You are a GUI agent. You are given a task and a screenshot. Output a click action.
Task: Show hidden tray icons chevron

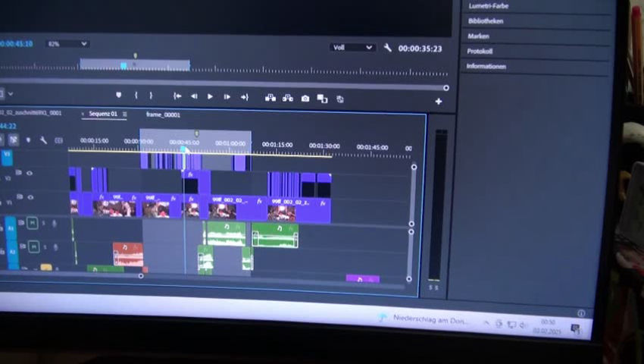point(486,323)
